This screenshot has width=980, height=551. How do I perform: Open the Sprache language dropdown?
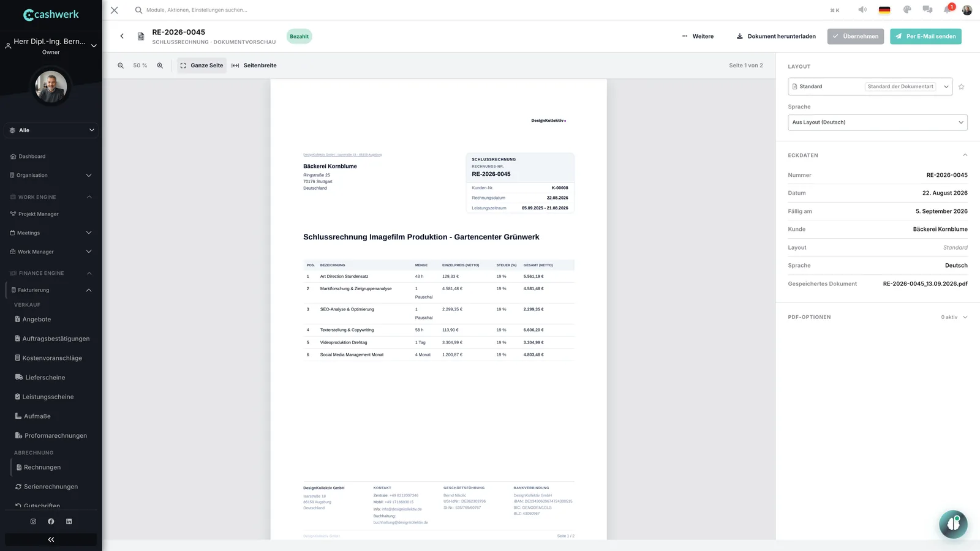tap(877, 122)
